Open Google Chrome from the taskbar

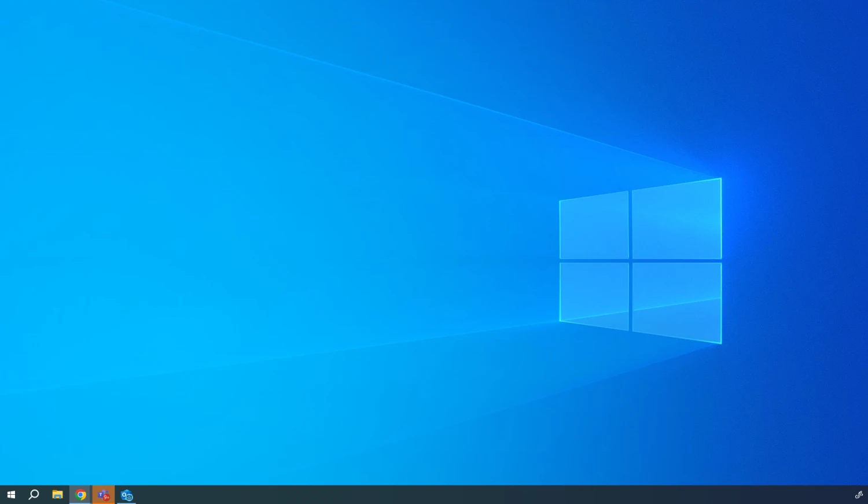tap(80, 495)
